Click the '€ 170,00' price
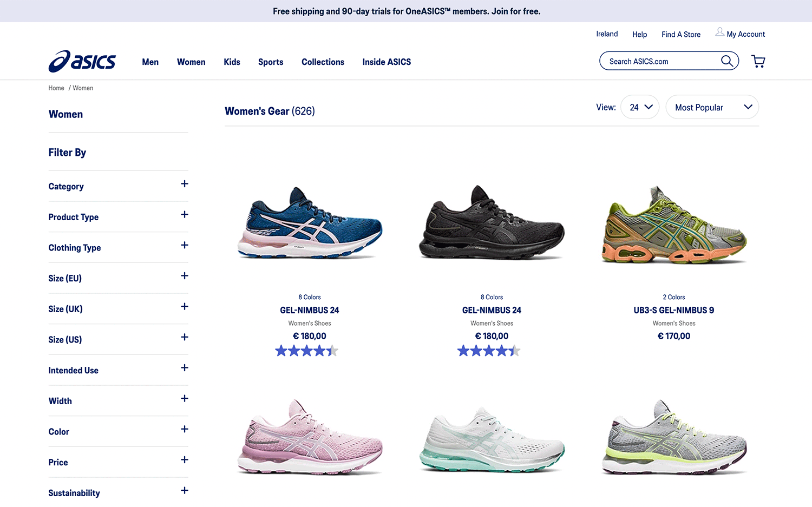 pos(674,336)
